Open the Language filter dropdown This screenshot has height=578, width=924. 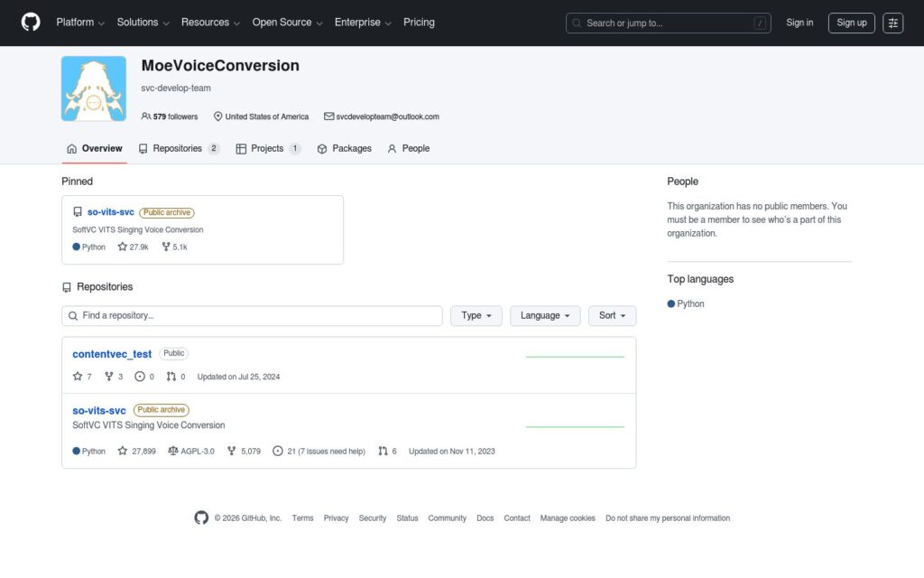tap(545, 315)
